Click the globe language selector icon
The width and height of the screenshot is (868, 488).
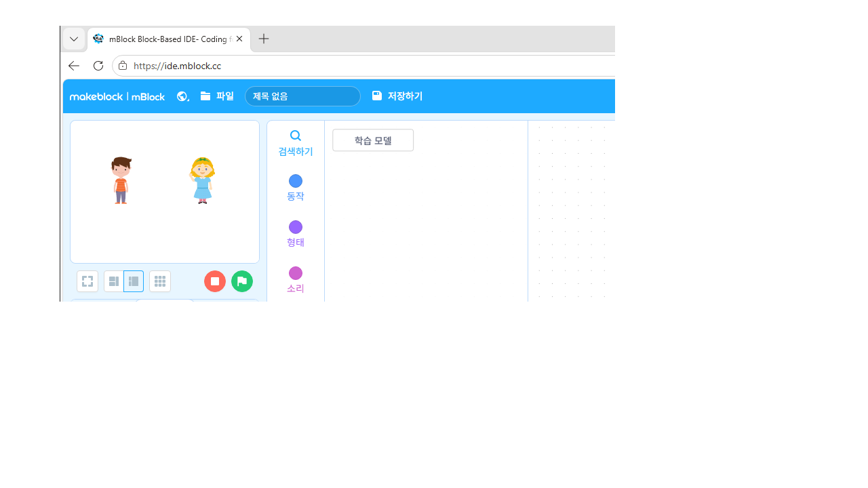pyautogui.click(x=182, y=96)
